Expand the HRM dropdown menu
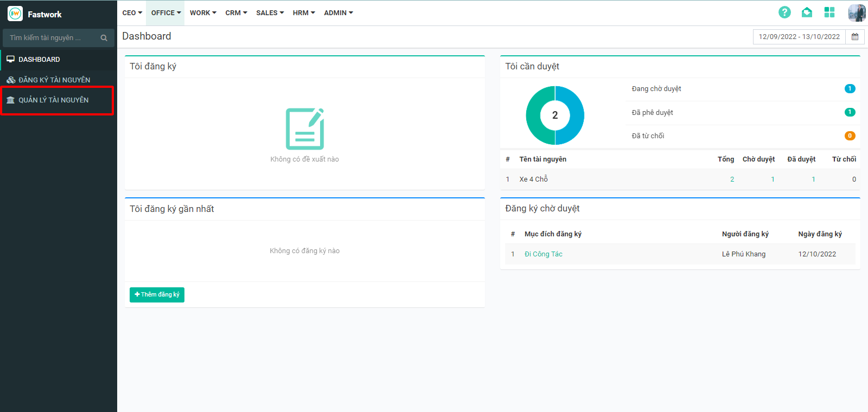 click(303, 13)
